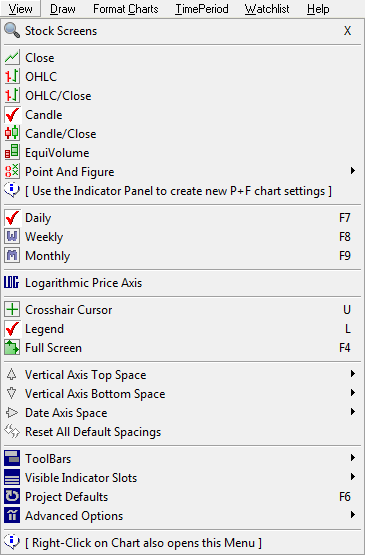Open the Watchlist menu

(x=267, y=9)
